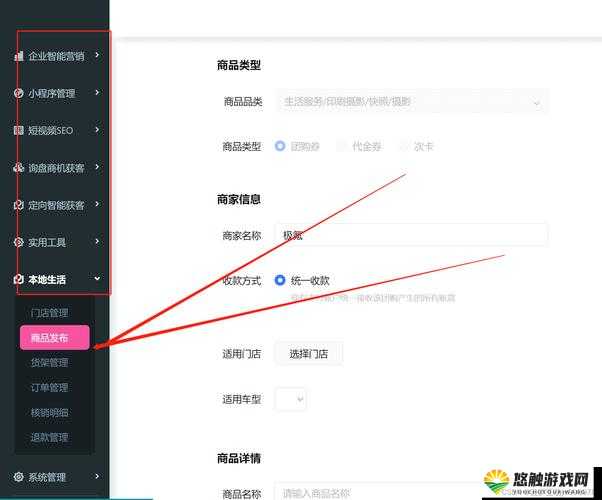The height and width of the screenshot is (500, 602).
Task: Select the 团购券 radio button
Action: (x=280, y=146)
